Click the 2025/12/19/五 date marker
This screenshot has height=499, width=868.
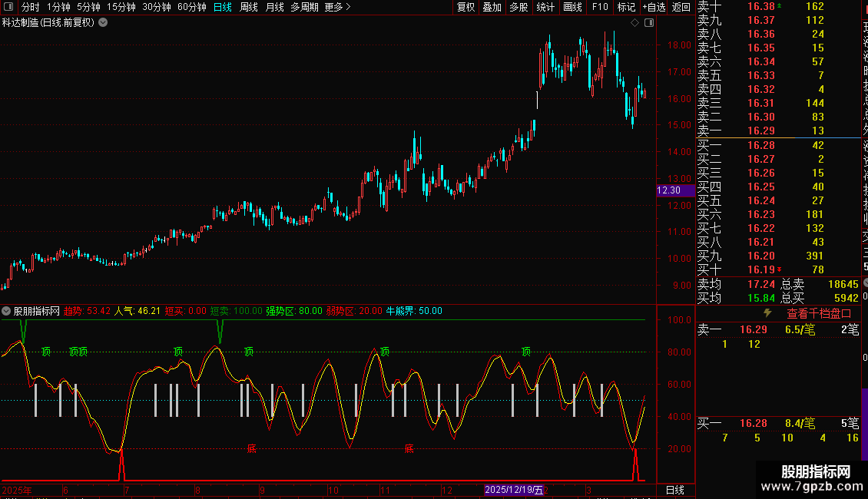coord(514,490)
